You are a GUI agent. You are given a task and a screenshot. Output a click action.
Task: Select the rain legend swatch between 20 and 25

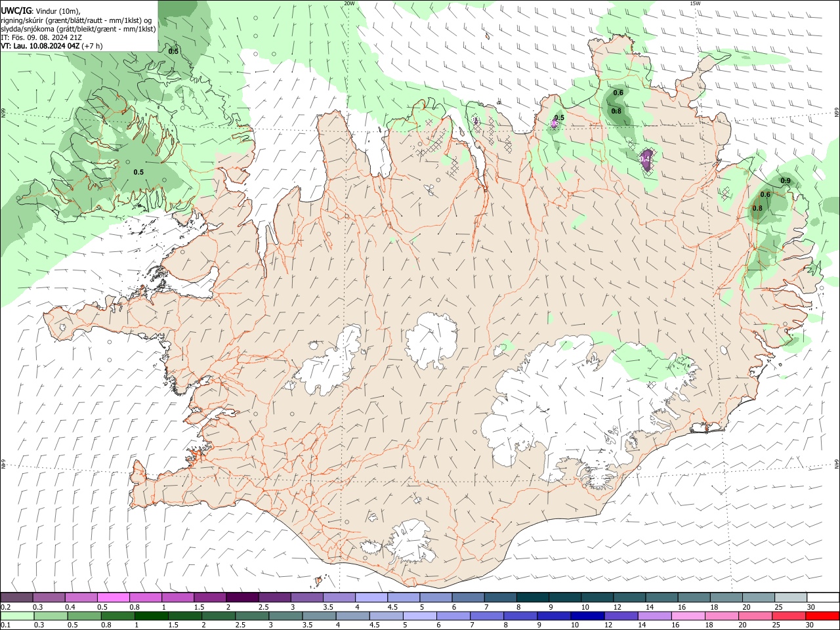point(755,616)
